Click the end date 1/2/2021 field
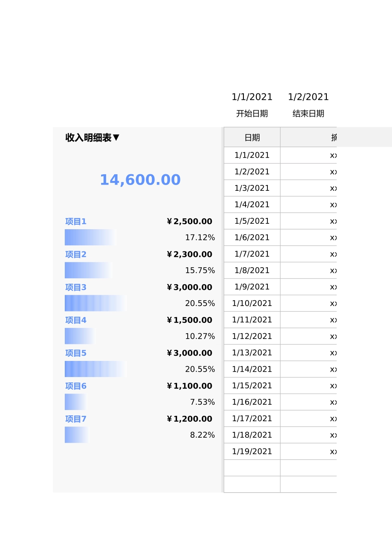 pyautogui.click(x=308, y=97)
